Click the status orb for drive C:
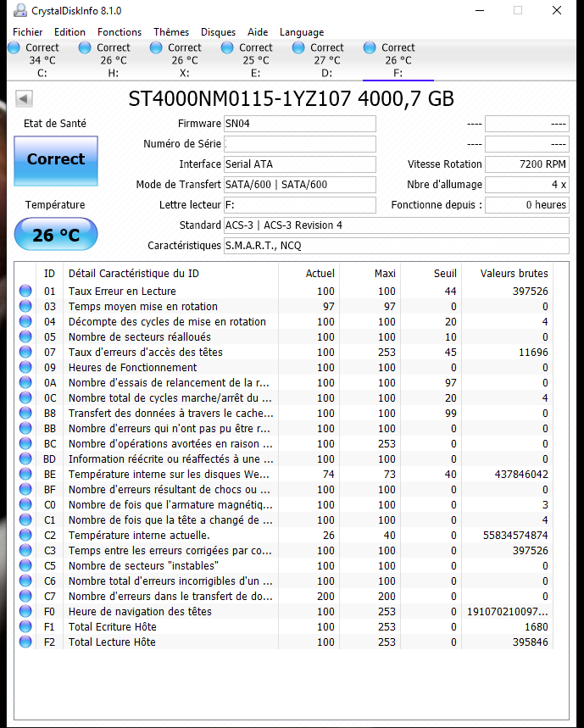The image size is (584, 728). (14, 47)
